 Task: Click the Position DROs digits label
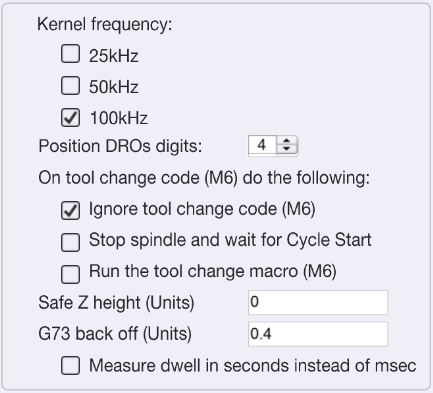tap(120, 146)
